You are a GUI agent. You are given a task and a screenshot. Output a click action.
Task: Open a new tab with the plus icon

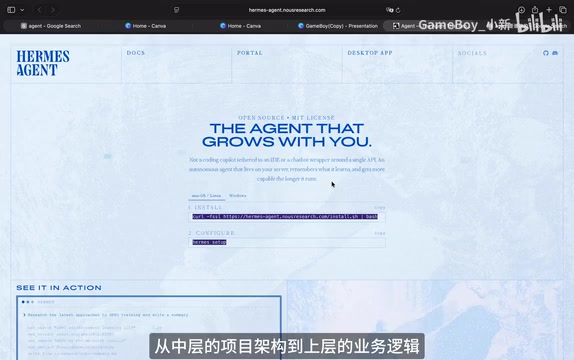[x=549, y=10]
